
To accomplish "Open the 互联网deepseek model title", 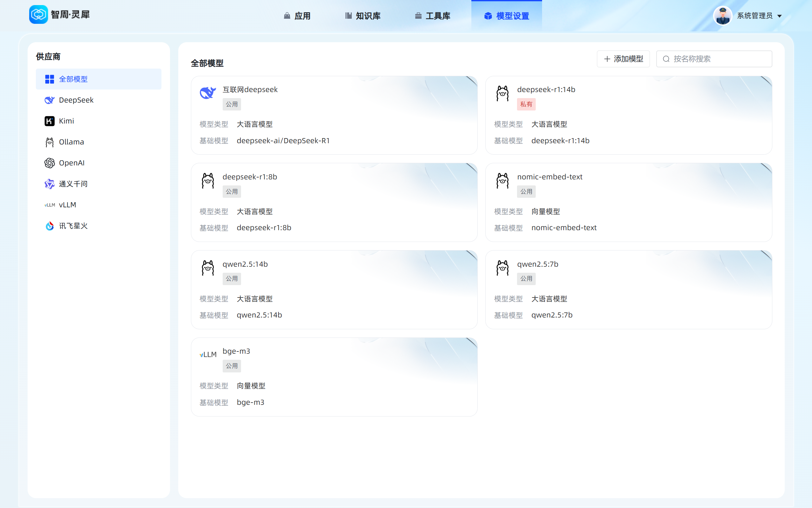I will tap(250, 90).
